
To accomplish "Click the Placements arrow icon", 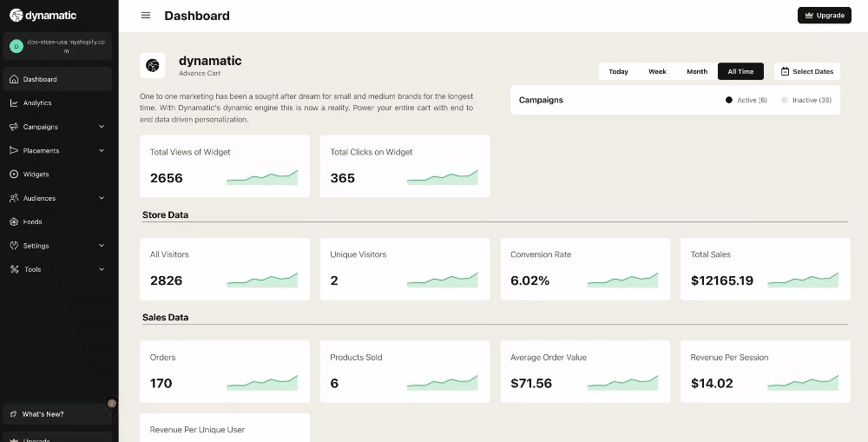I will tap(14, 150).
